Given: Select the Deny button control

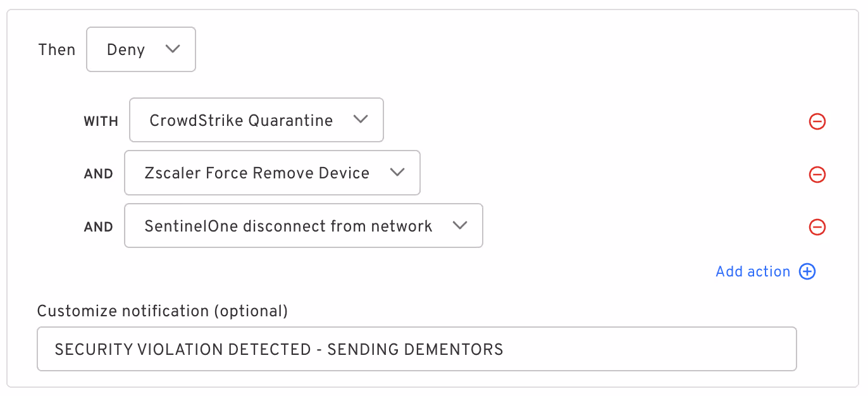Looking at the screenshot, I should pos(140,49).
